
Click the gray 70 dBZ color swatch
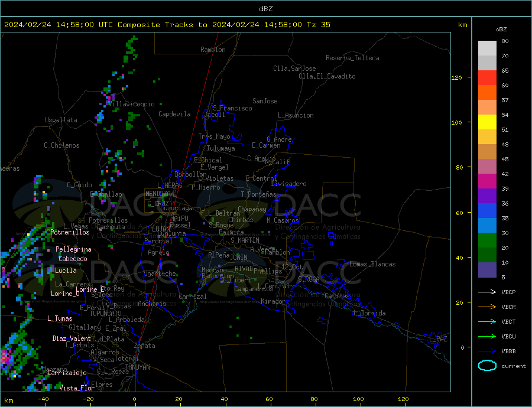click(487, 63)
